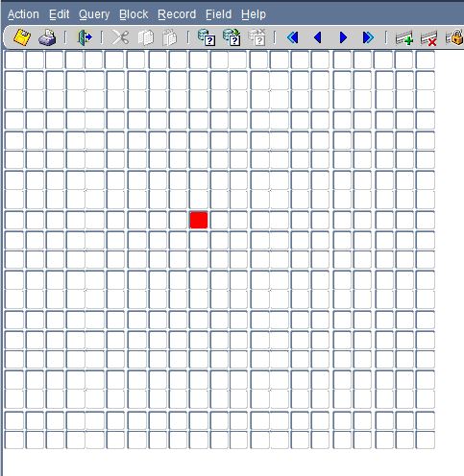Open the Record menu
The image size is (464, 476).
177,14
